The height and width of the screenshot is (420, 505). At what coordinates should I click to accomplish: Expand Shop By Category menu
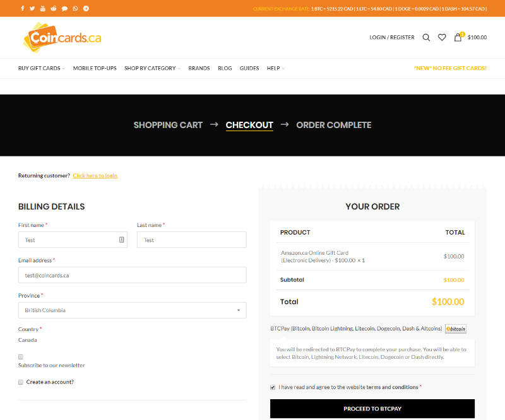(x=152, y=68)
